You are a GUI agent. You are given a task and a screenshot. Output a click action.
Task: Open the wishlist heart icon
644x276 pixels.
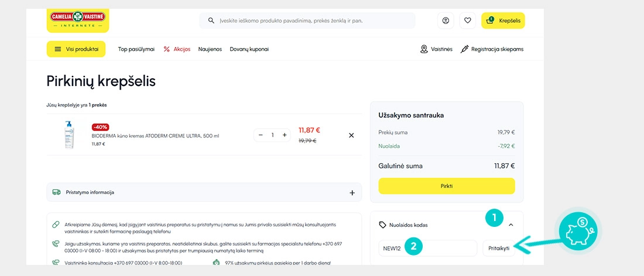pos(467,20)
